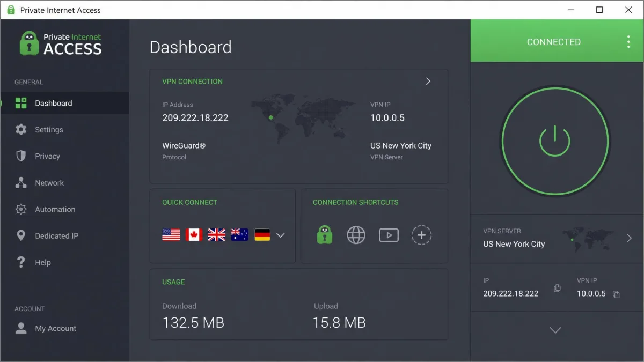Open the Settings menu item

pyautogui.click(x=64, y=129)
